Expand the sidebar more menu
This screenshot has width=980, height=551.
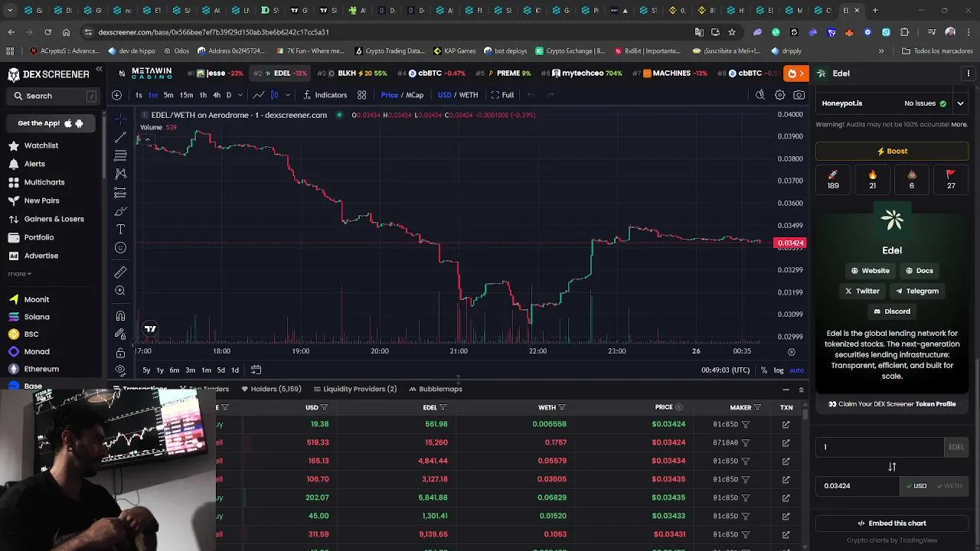[20, 274]
